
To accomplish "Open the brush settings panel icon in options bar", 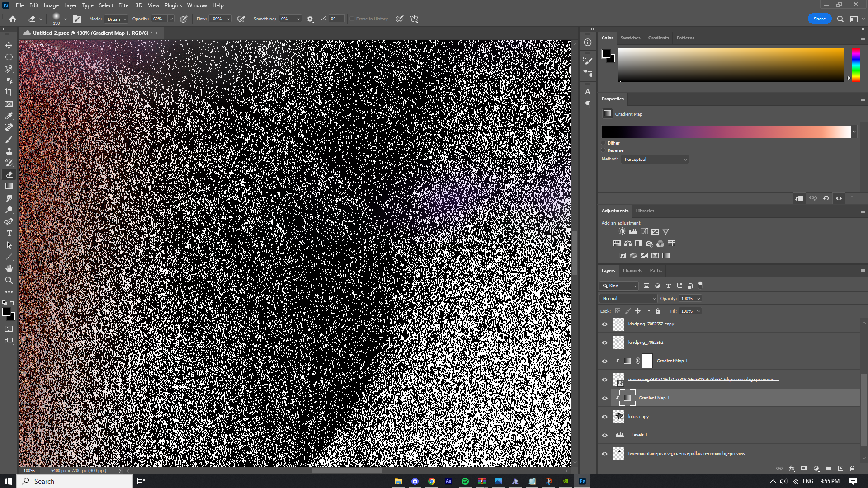I will point(310,19).
